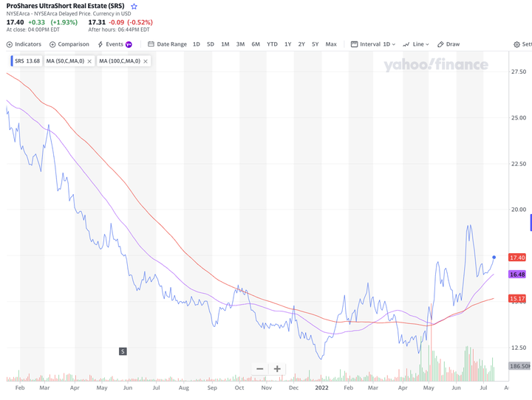Click the Date Range calendar icon
The image size is (532, 400).
151,44
